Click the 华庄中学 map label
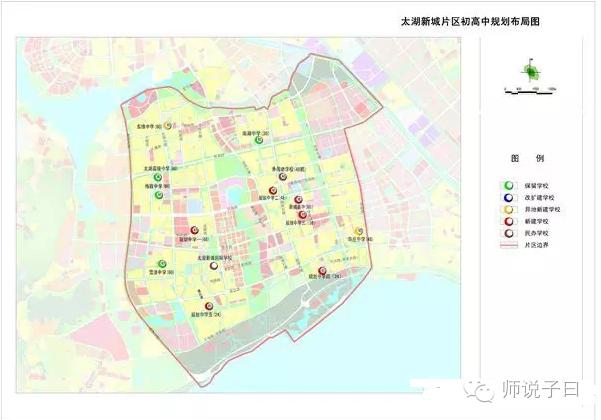 [x=360, y=239]
